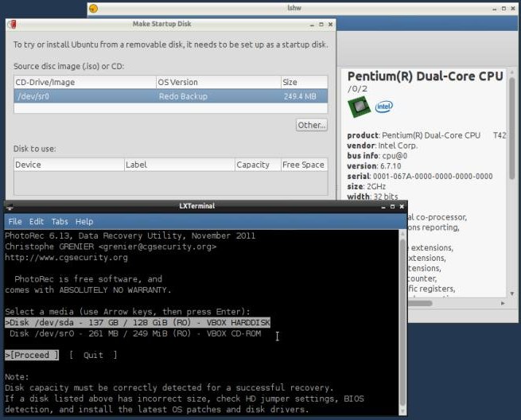The image size is (521, 420).
Task: Click the Free Space column header
Action: [x=304, y=165]
